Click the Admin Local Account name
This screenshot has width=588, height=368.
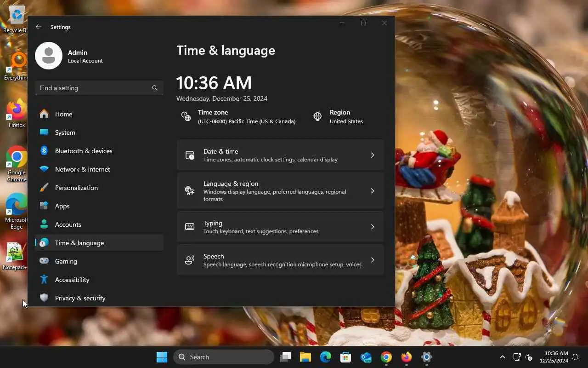pyautogui.click(x=85, y=56)
